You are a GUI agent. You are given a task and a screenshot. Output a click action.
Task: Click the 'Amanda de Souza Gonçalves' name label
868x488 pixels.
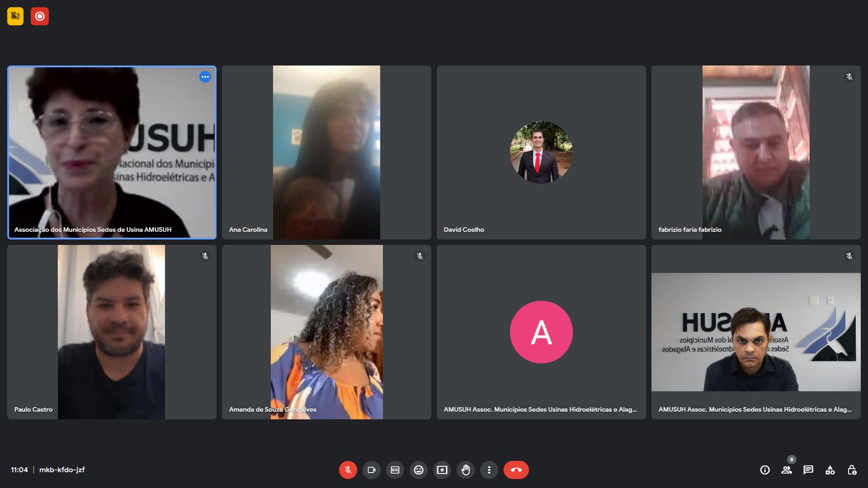click(273, 409)
